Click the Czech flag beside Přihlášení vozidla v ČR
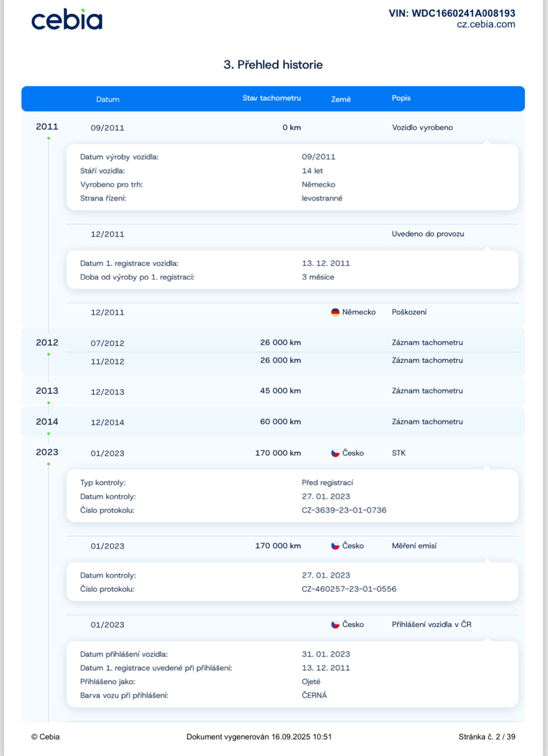This screenshot has height=756, width=548. (335, 625)
